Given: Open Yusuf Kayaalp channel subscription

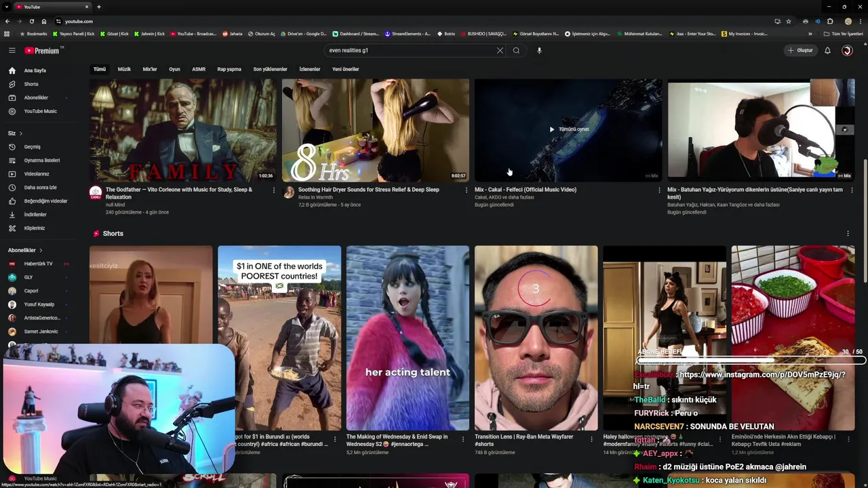Looking at the screenshot, I should (41, 304).
